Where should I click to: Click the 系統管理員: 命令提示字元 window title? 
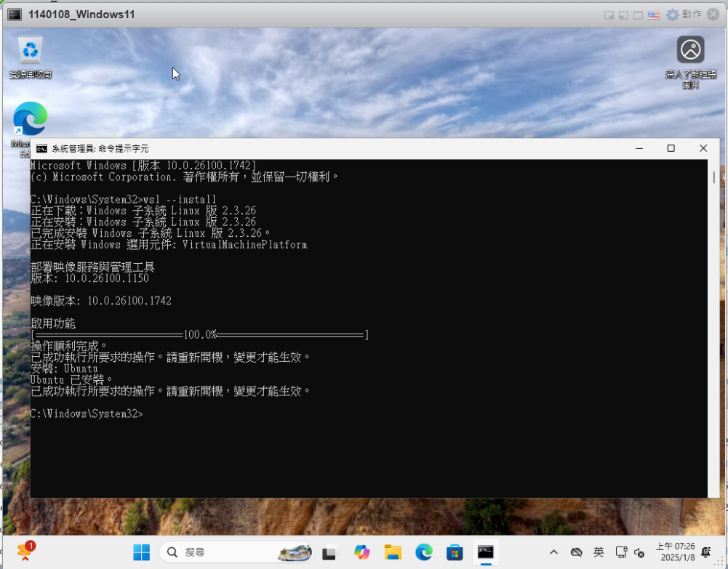point(100,149)
